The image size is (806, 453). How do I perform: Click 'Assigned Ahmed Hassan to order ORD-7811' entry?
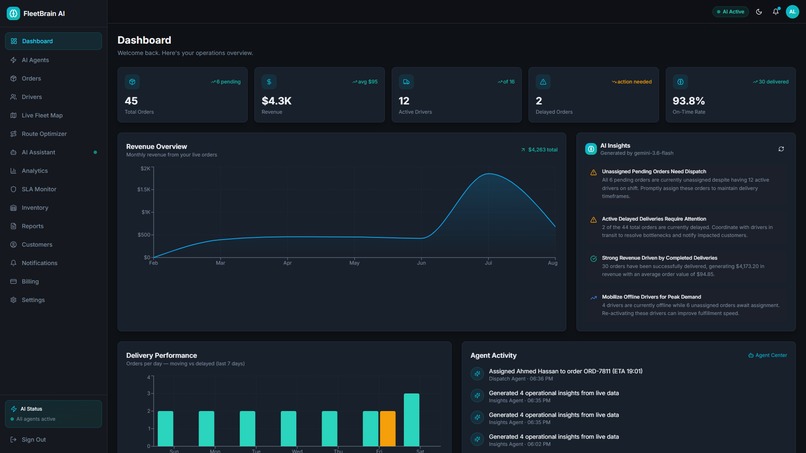coord(565,371)
